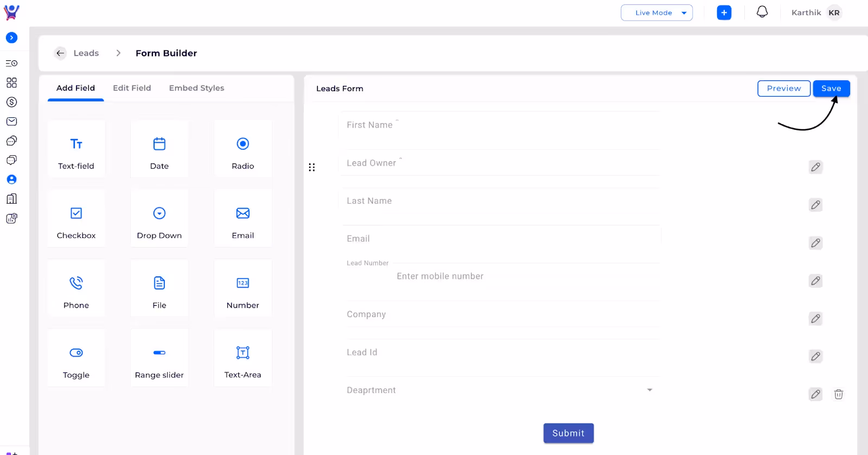Edit the Lead Id field with pencil
This screenshot has height=455, width=868.
click(815, 357)
